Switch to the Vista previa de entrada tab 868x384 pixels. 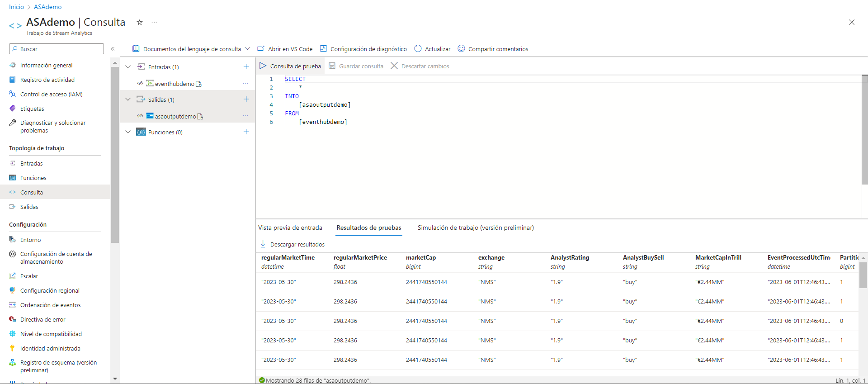pos(290,228)
